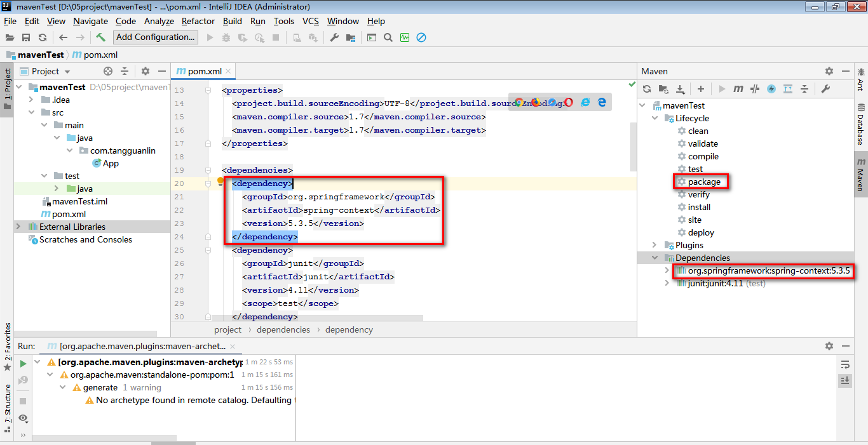Viewport: 868px width, 445px height.
Task: Collapse the generate node in Run tree
Action: [63, 387]
